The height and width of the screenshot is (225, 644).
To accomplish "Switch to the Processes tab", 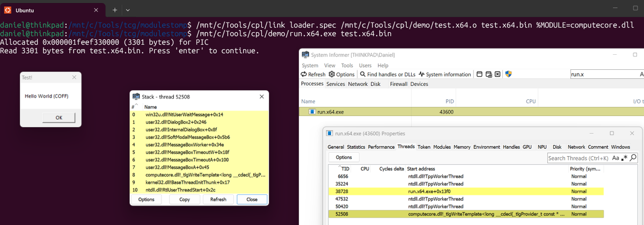I will 313,84.
